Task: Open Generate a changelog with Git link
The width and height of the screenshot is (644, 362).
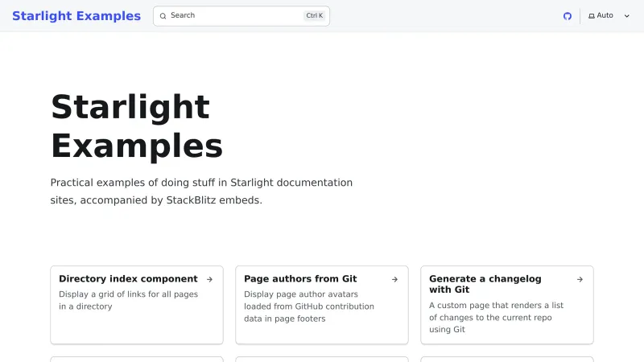Action: coord(485,284)
